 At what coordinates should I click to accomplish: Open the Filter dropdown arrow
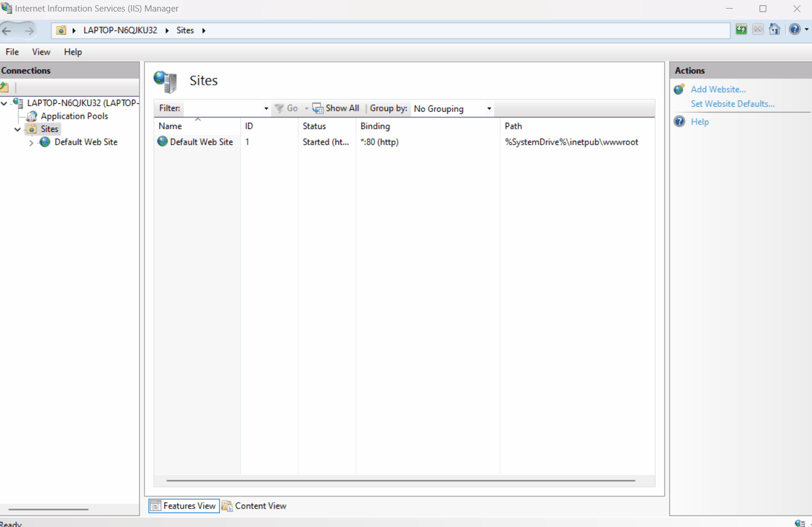pos(266,109)
